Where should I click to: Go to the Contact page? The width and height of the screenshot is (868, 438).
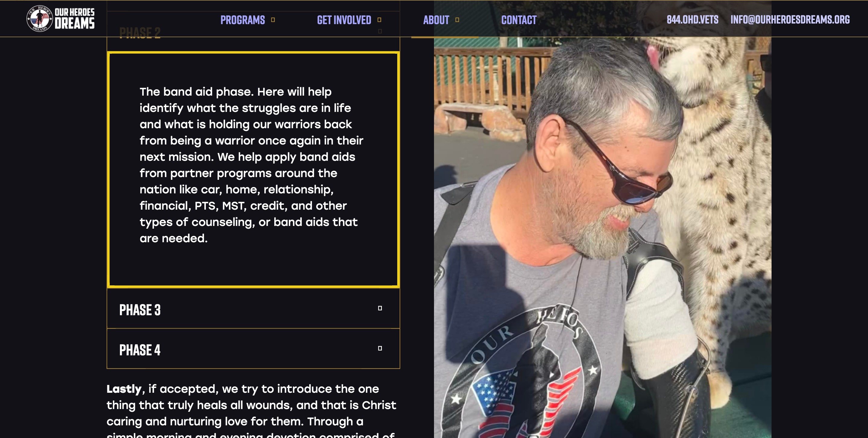click(x=519, y=20)
